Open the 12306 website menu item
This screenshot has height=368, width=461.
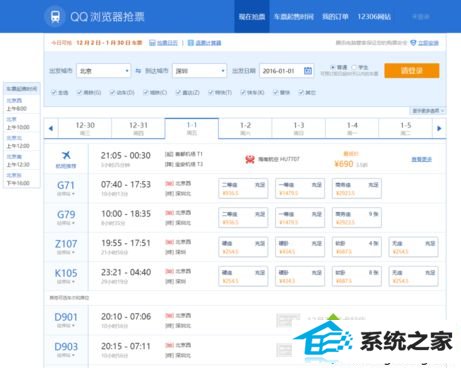coord(374,17)
